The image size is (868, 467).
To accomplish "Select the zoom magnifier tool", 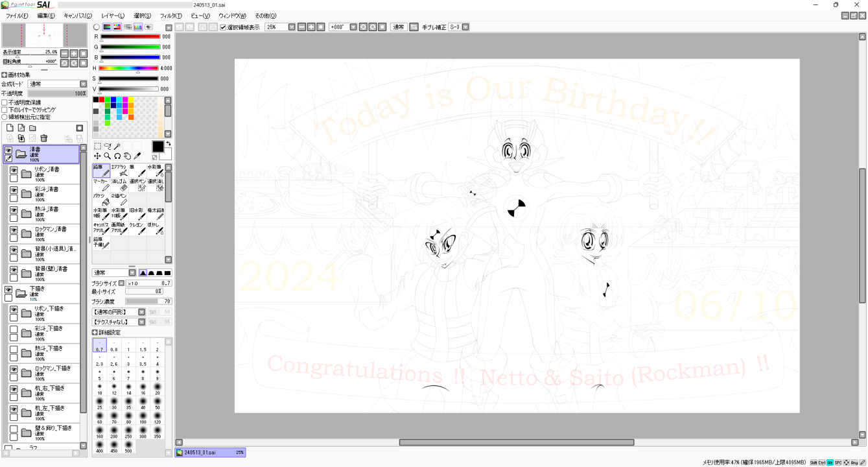I will pyautogui.click(x=107, y=156).
